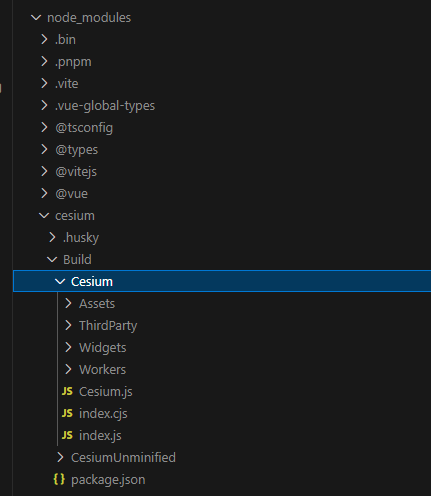Expand the Widgets folder chevron
This screenshot has width=431, height=496.
(68, 347)
